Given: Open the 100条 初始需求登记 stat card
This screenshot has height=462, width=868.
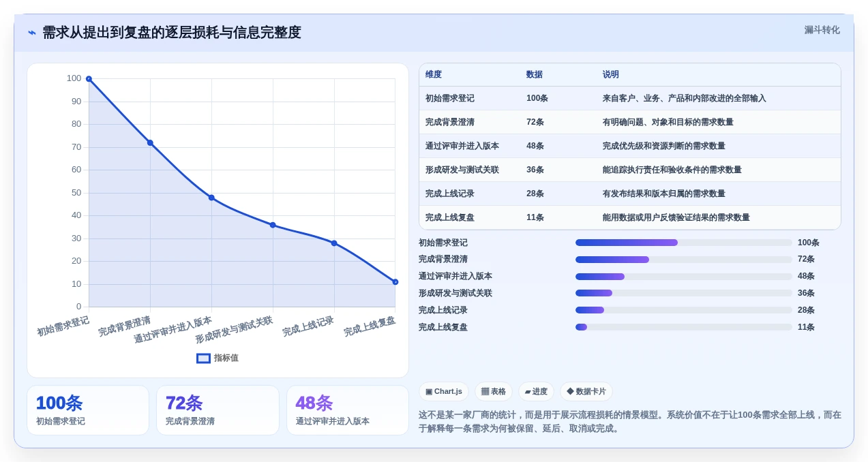Looking at the screenshot, I should point(88,410).
